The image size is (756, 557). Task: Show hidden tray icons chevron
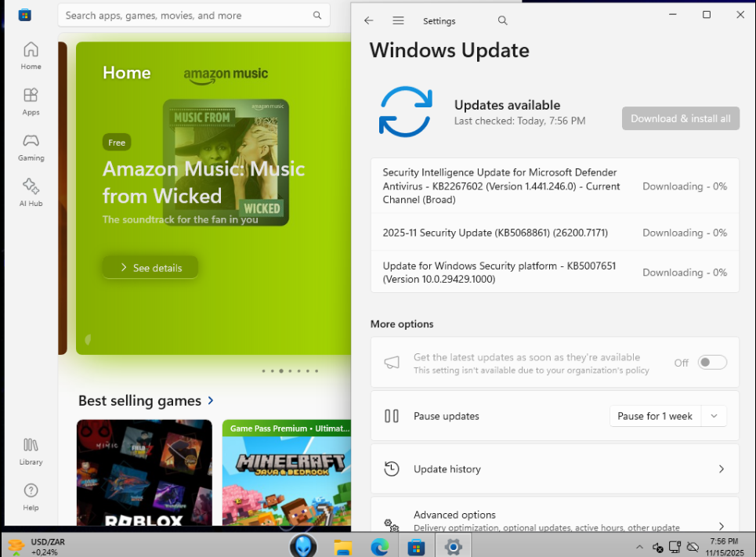[x=639, y=547]
